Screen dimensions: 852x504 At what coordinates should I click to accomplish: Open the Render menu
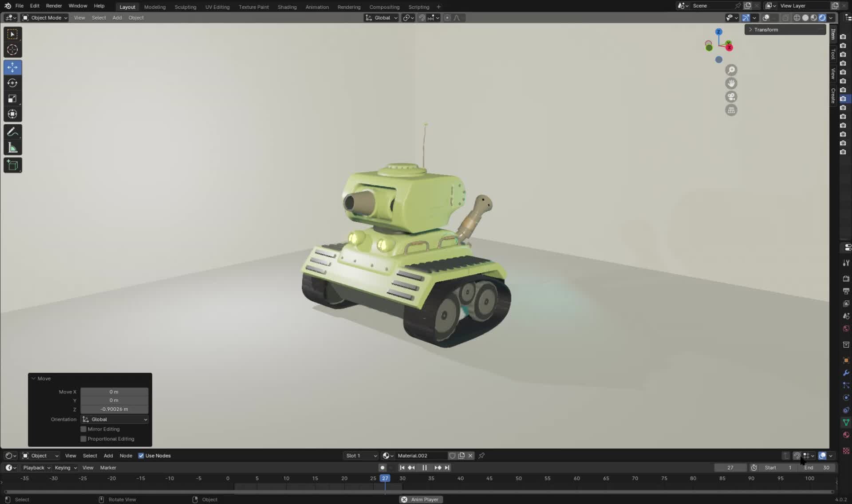click(x=54, y=6)
